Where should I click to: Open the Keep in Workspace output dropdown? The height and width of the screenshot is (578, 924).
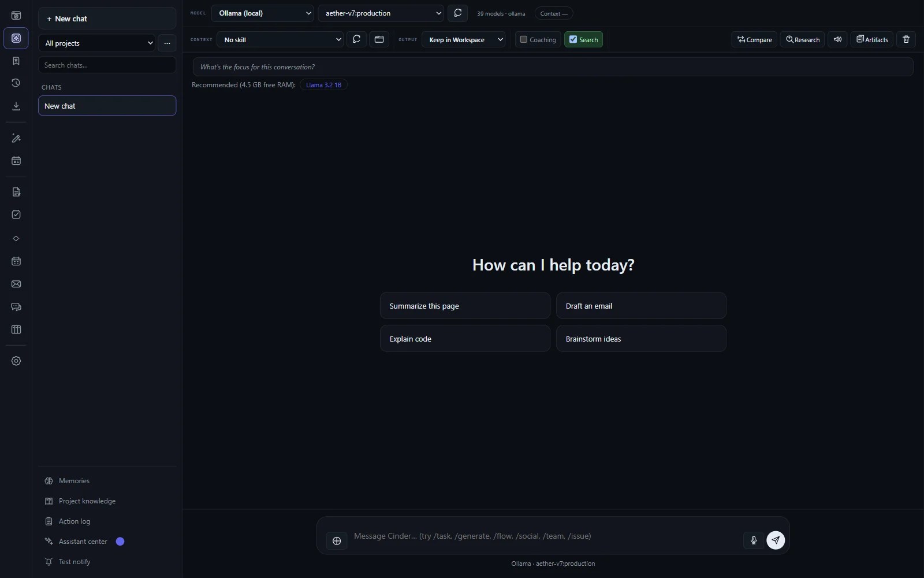point(464,39)
